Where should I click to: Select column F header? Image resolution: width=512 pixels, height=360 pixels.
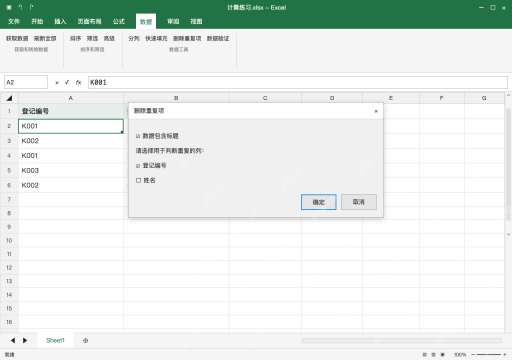pyautogui.click(x=442, y=98)
